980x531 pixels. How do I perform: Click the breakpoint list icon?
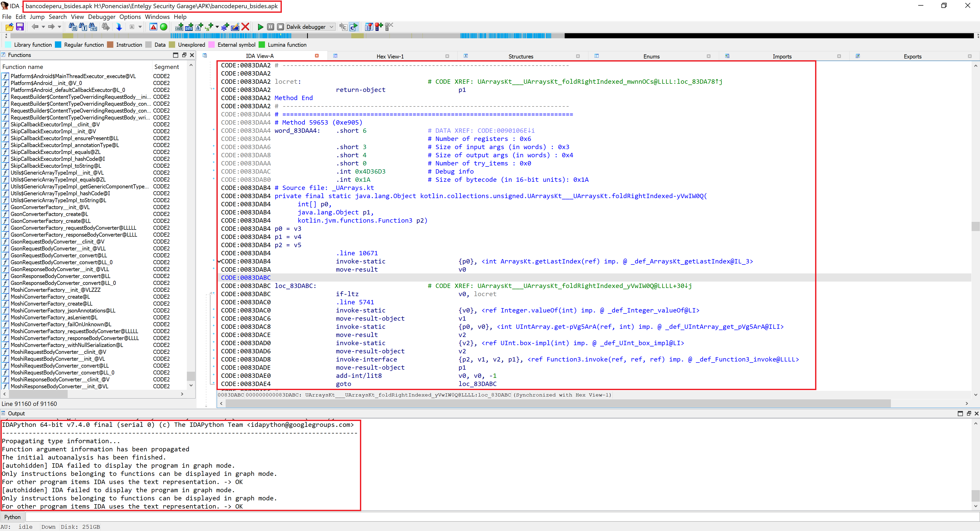tap(369, 27)
